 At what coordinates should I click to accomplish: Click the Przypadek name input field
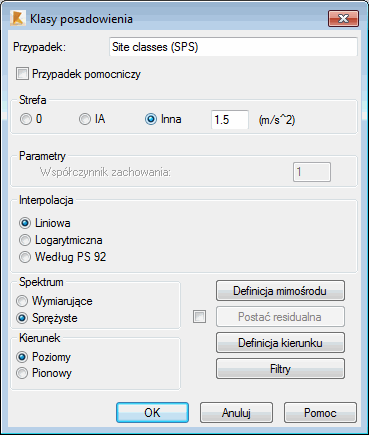click(233, 47)
